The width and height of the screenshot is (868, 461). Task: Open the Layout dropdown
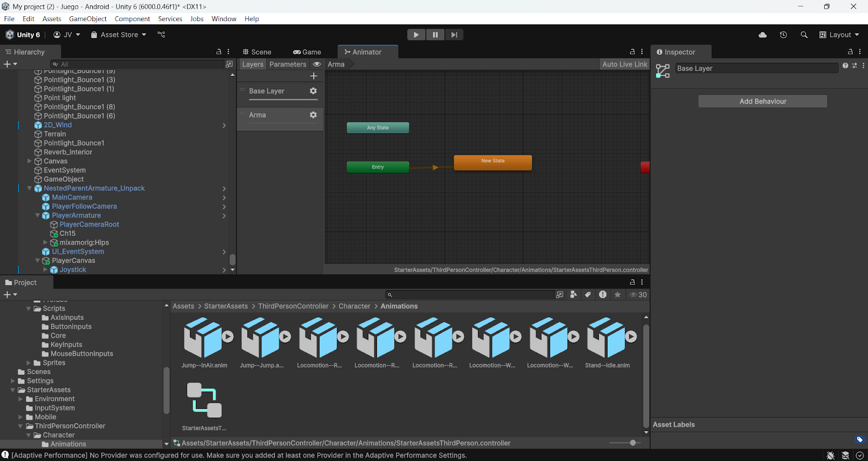839,35
